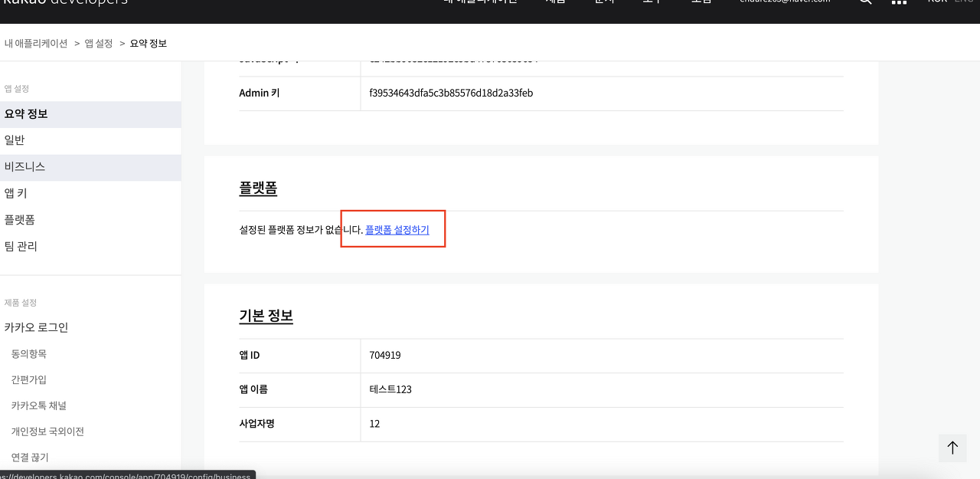Click the scroll-to-top arrow button

pyautogui.click(x=952, y=448)
